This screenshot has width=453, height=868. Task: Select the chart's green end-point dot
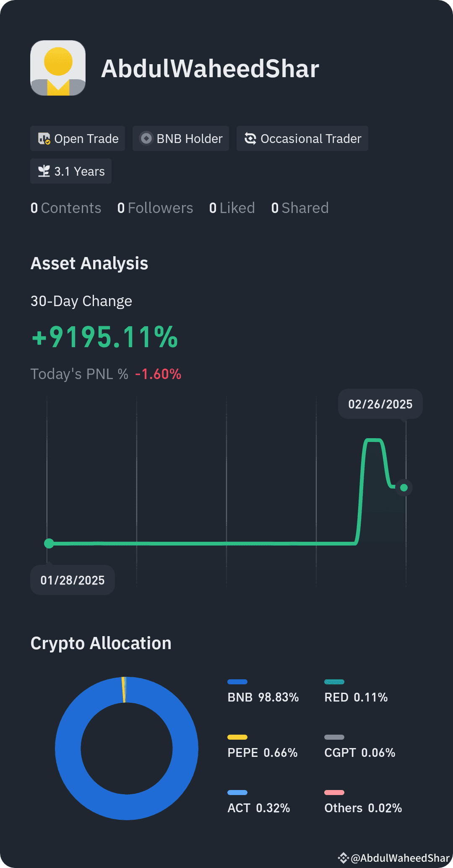[404, 488]
